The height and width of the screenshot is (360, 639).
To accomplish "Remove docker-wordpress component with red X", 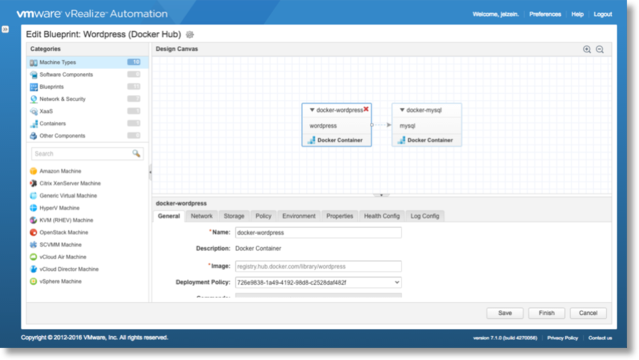I will coord(366,109).
